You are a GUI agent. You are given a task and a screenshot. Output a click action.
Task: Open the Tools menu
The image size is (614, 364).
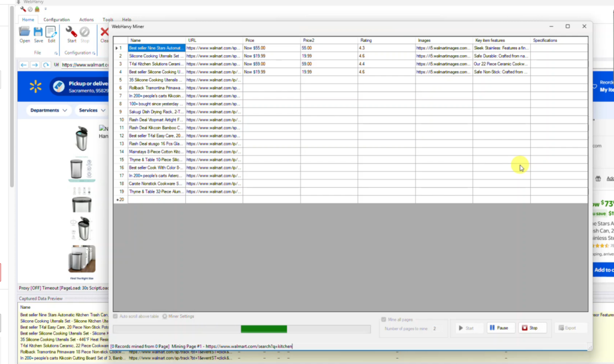(108, 19)
